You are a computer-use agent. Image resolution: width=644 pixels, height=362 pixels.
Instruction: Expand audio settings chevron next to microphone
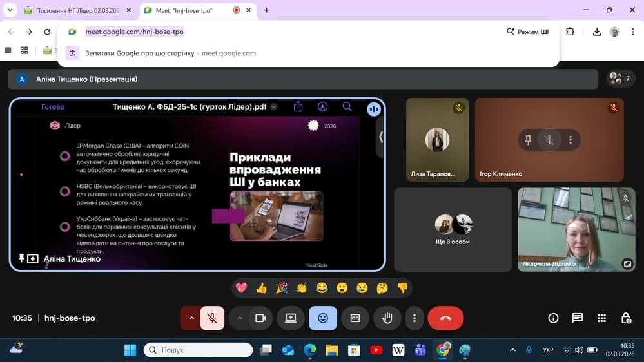[191, 318]
